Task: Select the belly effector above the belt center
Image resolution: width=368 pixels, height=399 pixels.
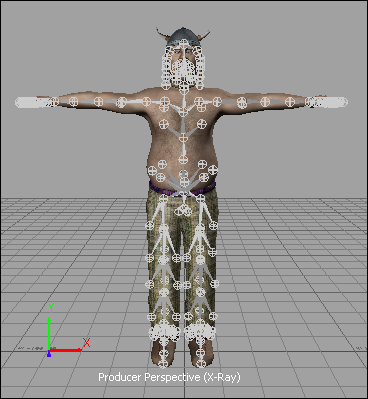Action: tap(183, 173)
